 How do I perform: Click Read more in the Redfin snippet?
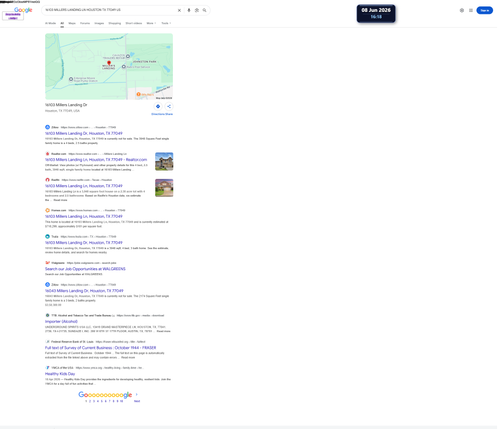60,200
